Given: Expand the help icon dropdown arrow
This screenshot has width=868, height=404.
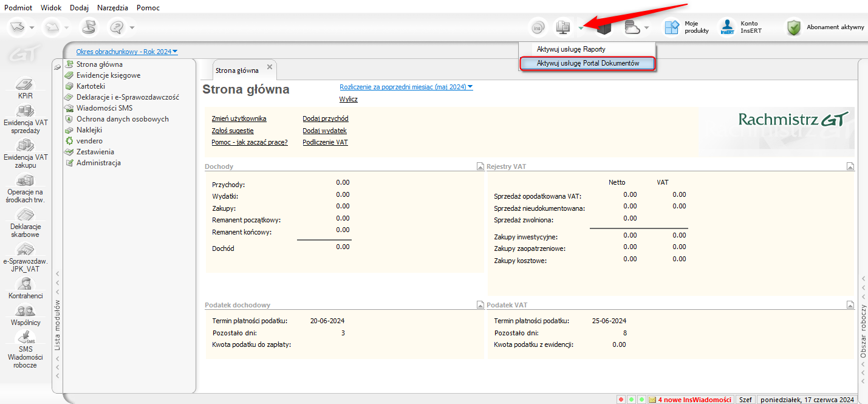Looking at the screenshot, I should tap(132, 27).
